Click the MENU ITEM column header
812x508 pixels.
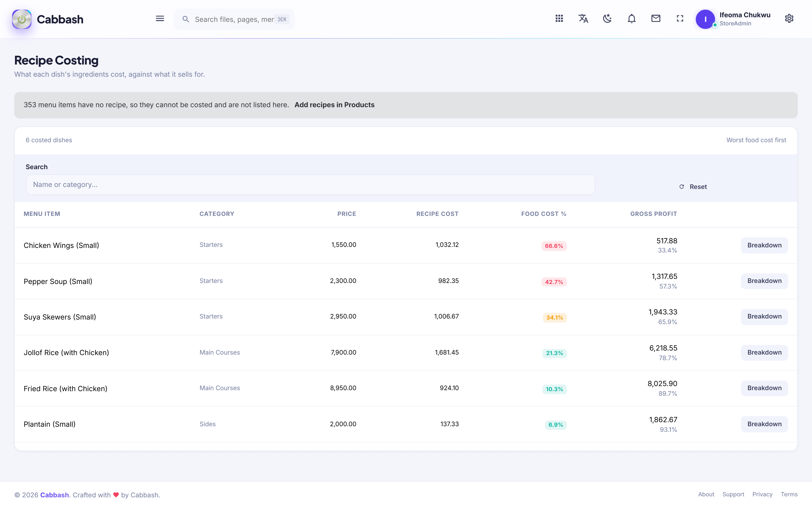[x=42, y=214]
